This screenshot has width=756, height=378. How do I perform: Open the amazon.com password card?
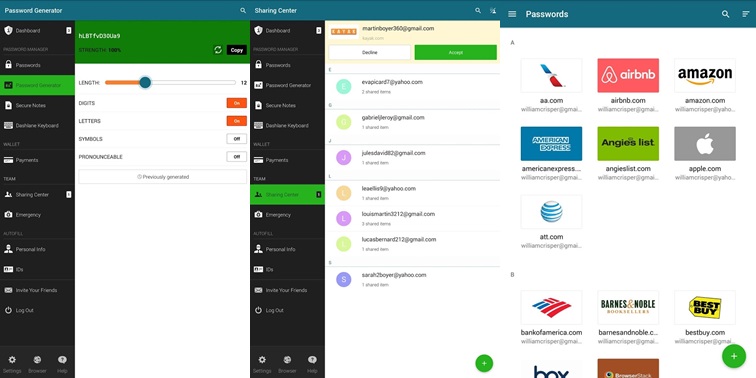[705, 86]
